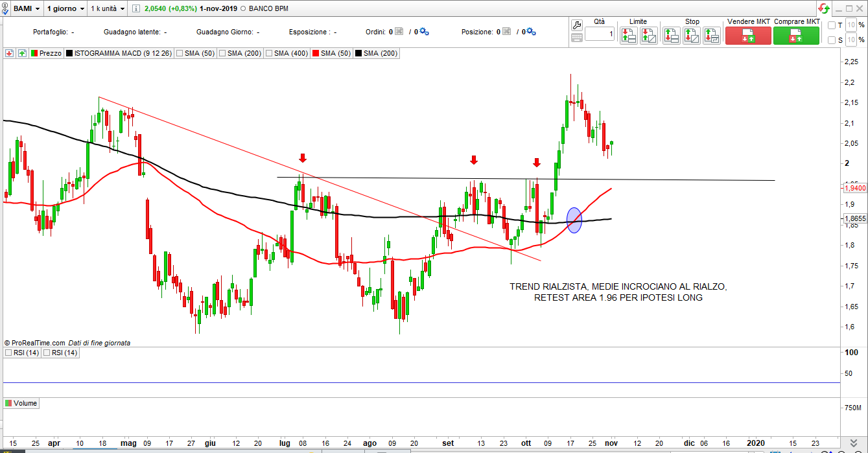Click the green up-arrow indicator icon

pyautogui.click(x=22, y=53)
